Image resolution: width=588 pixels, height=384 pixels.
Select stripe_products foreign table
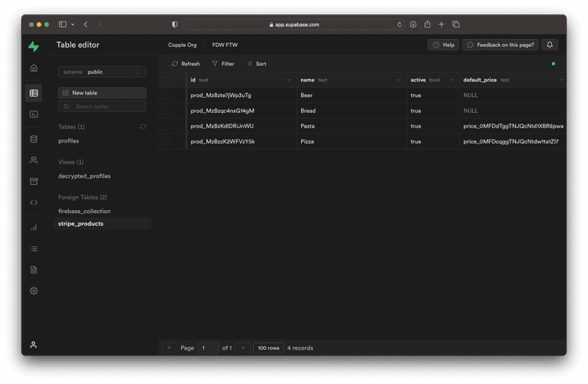tap(81, 224)
